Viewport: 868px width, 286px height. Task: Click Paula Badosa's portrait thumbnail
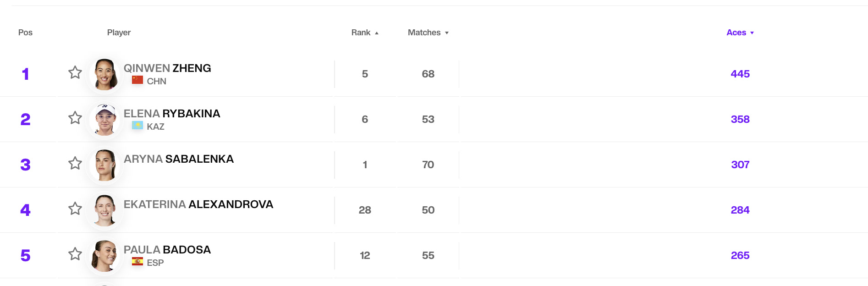[105, 255]
